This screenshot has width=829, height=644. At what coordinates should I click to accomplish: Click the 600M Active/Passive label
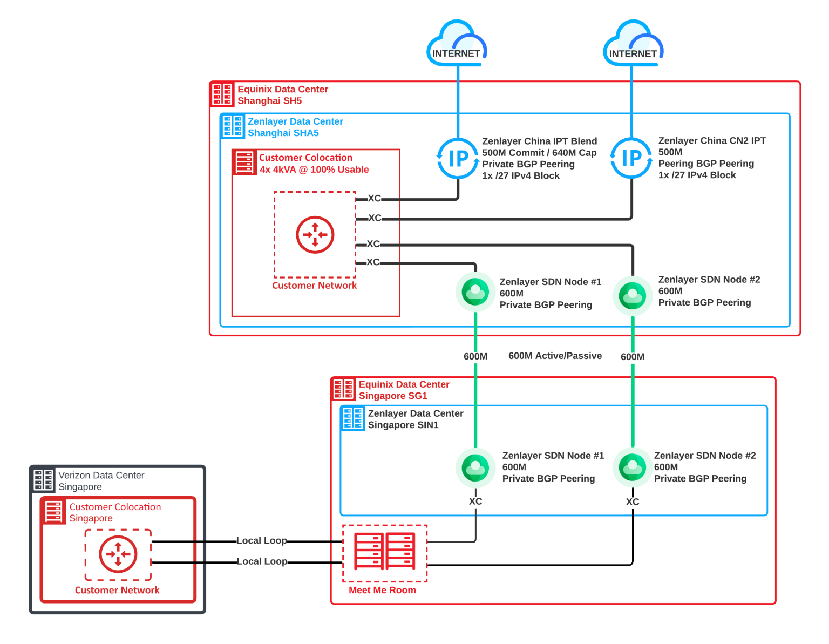555,356
